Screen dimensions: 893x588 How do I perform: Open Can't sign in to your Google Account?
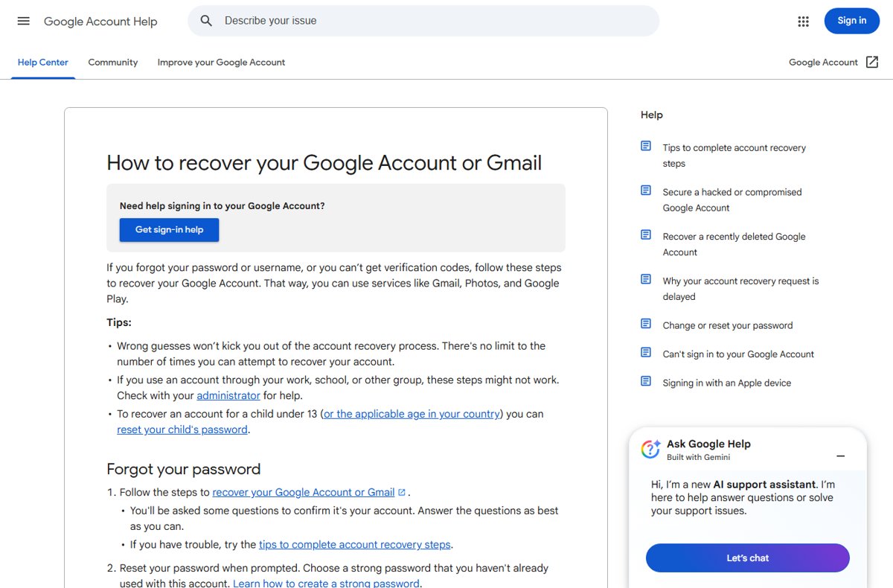click(x=738, y=354)
